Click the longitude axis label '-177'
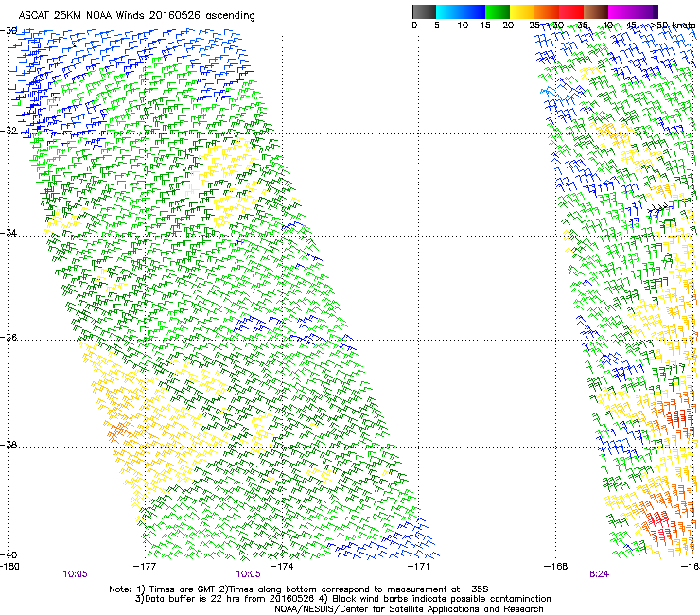The width and height of the screenshot is (700, 615). [x=145, y=567]
